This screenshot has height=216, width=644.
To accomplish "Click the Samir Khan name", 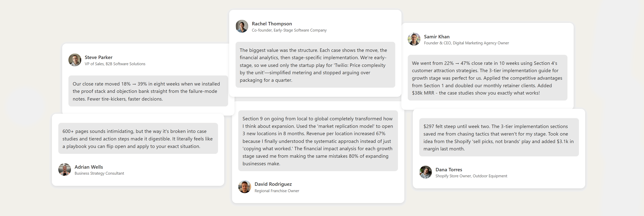I will tap(437, 37).
